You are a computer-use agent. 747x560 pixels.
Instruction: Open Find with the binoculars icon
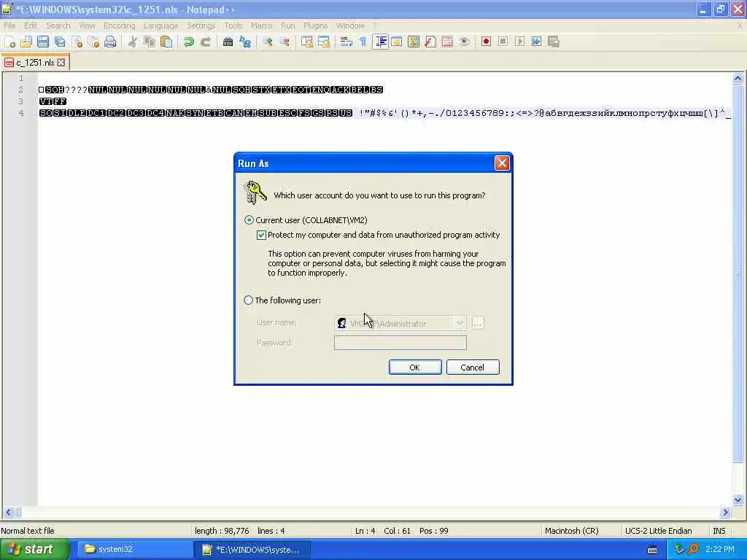(x=228, y=42)
